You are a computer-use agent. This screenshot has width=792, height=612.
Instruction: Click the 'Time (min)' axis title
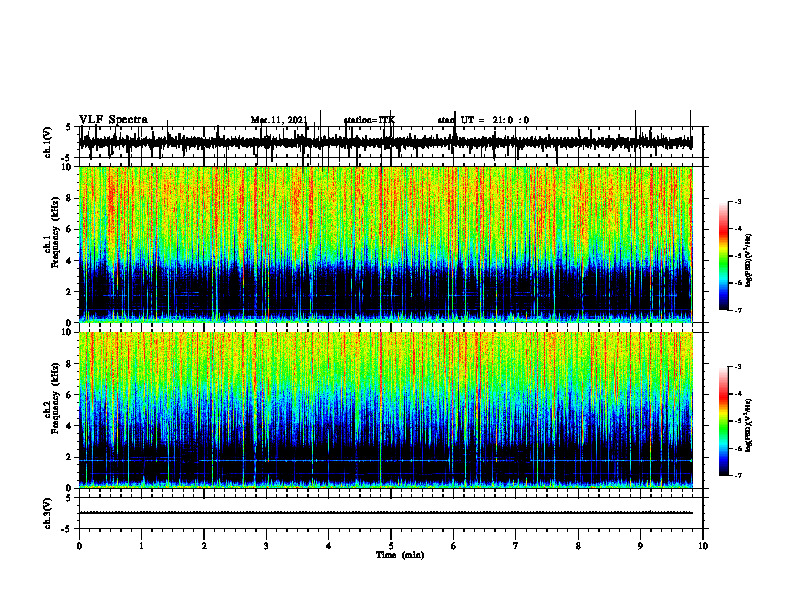coord(400,555)
